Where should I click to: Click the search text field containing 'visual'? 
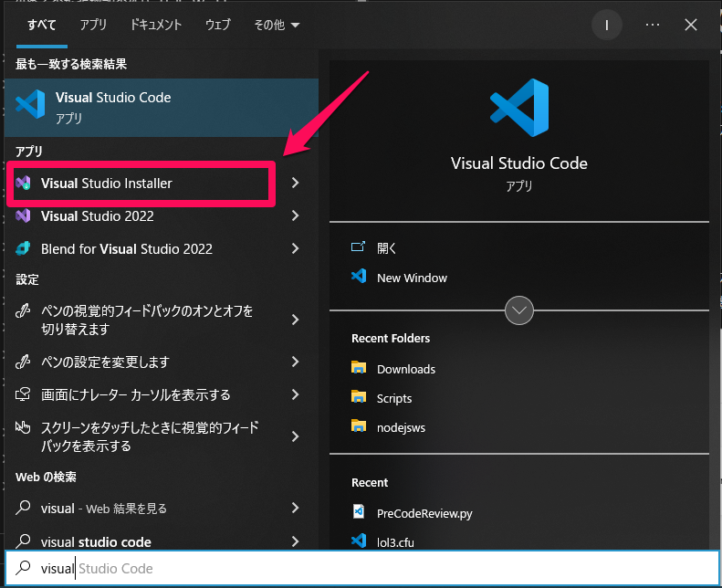pos(361,568)
